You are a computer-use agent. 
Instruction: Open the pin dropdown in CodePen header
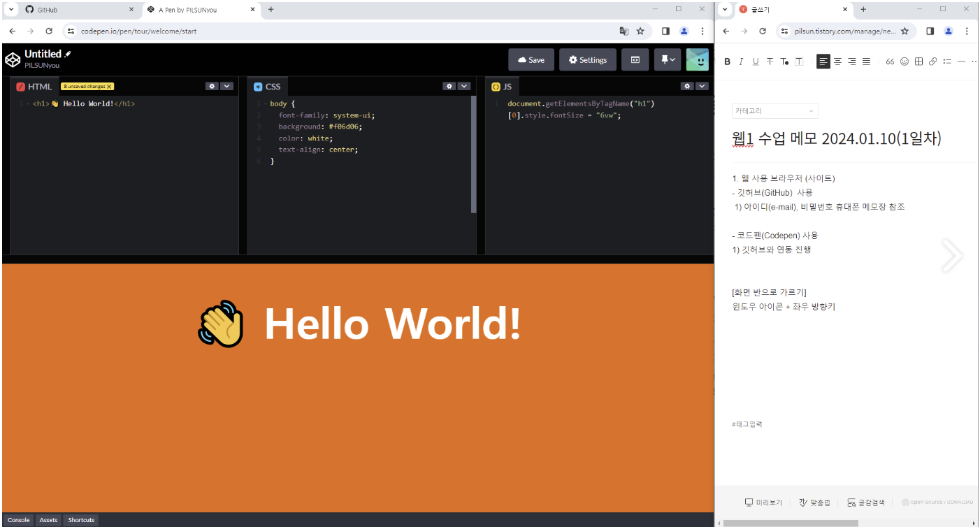coord(668,60)
